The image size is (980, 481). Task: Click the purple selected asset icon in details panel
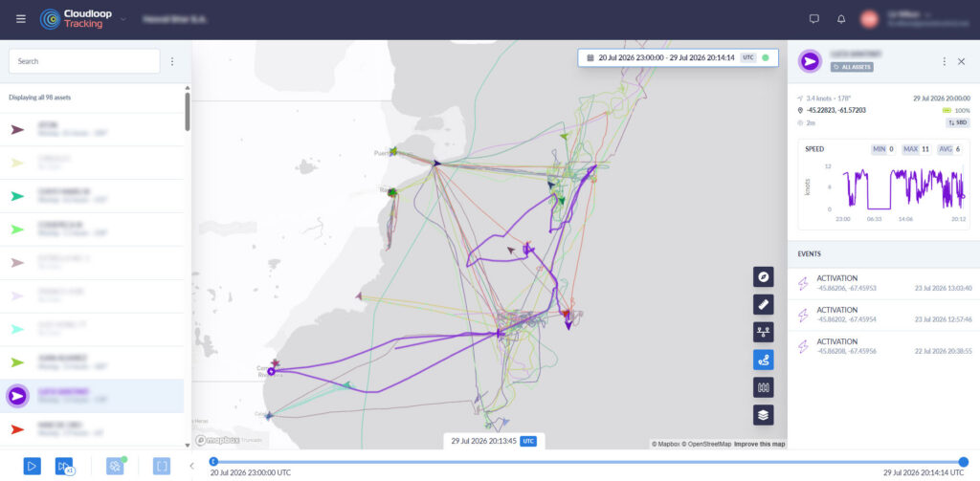click(x=810, y=61)
